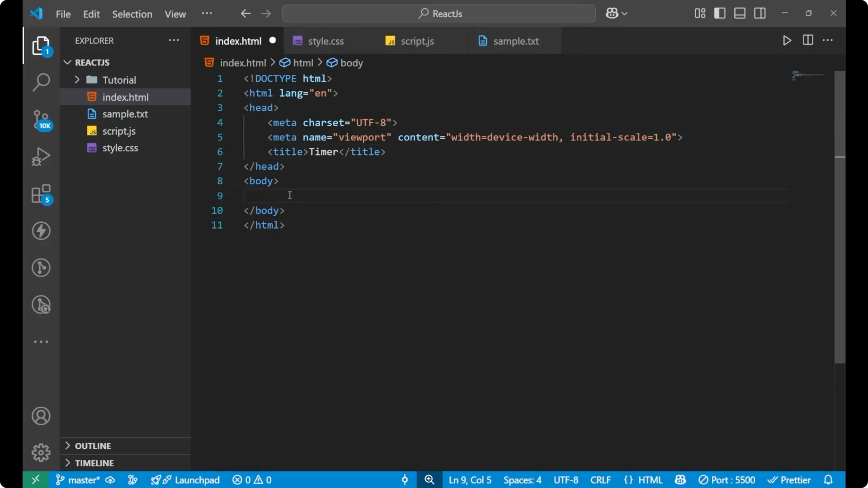
Task: Split the editor to the right
Action: (808, 40)
